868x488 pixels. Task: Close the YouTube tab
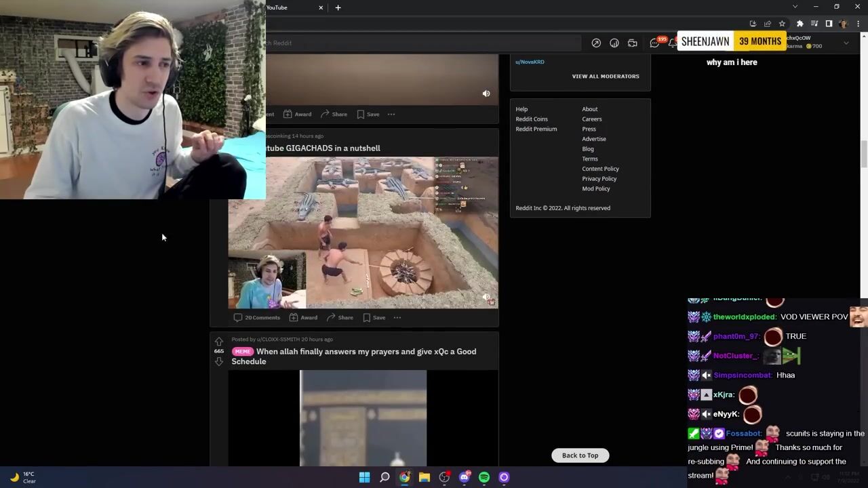321,7
